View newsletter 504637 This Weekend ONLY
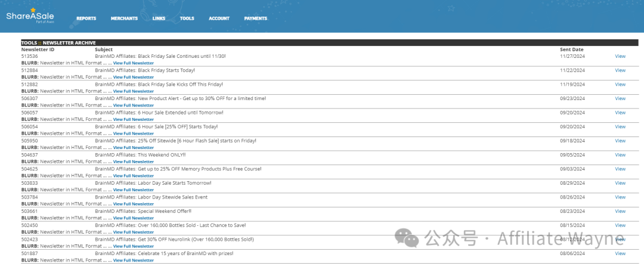Screen dimensions: 644x264 [620, 155]
